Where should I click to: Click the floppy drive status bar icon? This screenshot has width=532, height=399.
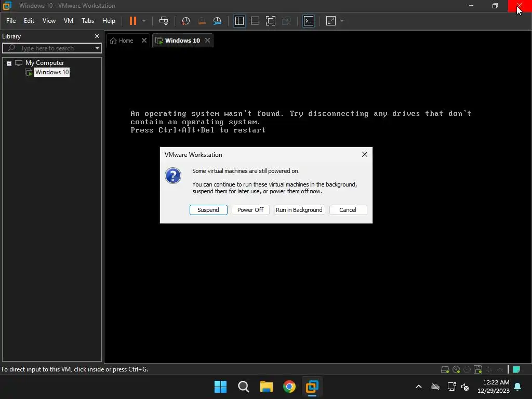pyautogui.click(x=478, y=369)
